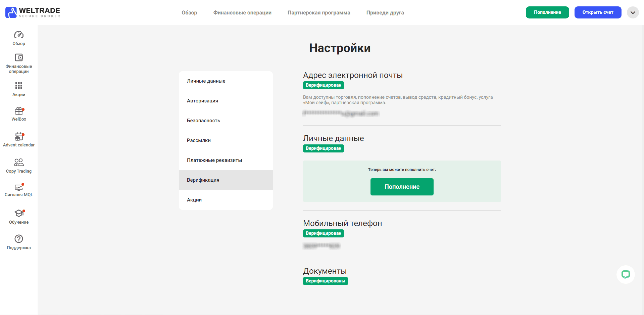
Task: Open Copy Trading people icon
Action: point(19,162)
